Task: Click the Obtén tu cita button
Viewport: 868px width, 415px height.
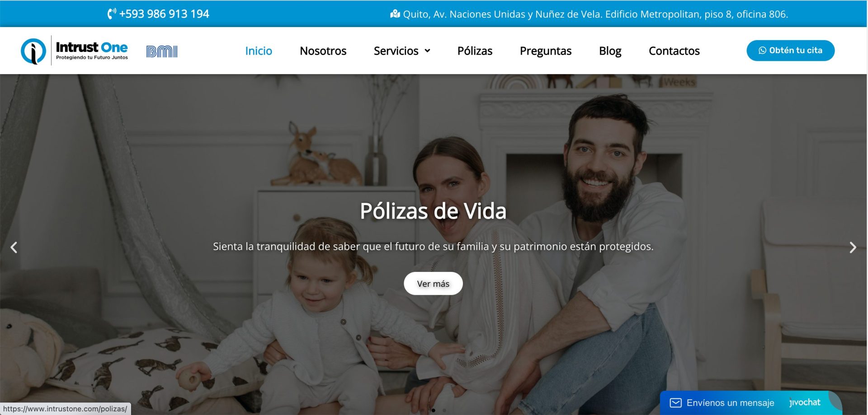Action: pos(790,51)
